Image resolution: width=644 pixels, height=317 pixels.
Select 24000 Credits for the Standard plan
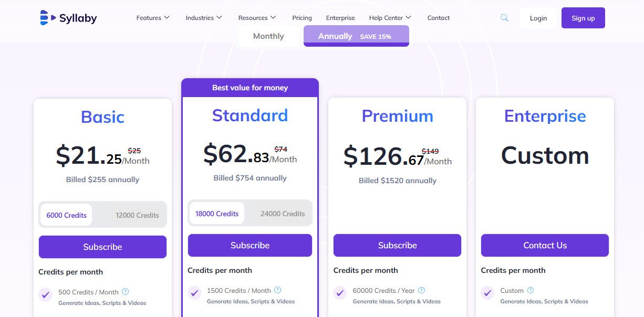click(283, 213)
